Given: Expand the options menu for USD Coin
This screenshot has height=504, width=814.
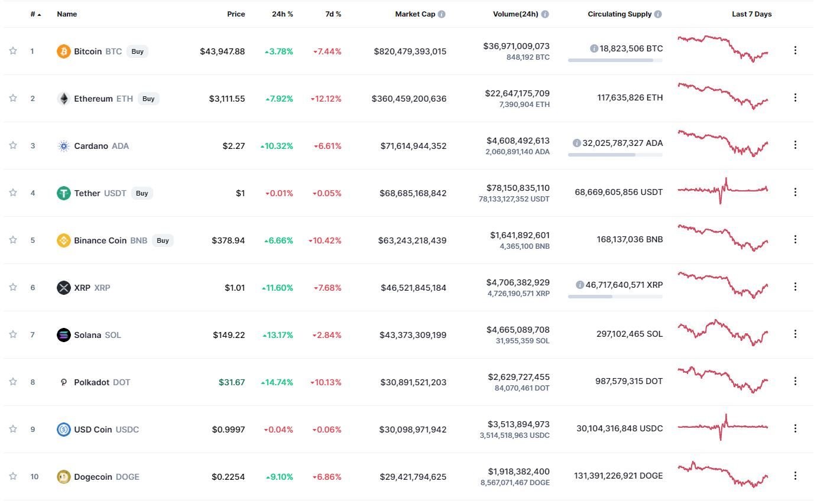Looking at the screenshot, I should [x=795, y=428].
